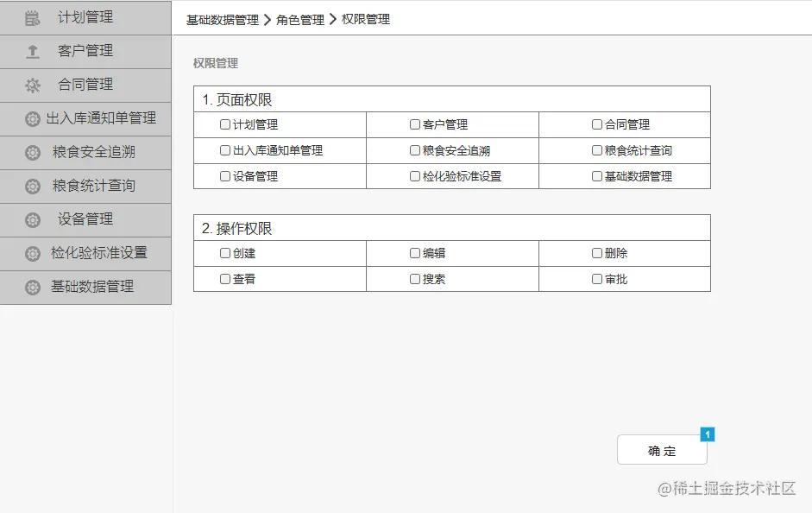Open 基础数据管理 in the sidebar menu

coord(85,287)
